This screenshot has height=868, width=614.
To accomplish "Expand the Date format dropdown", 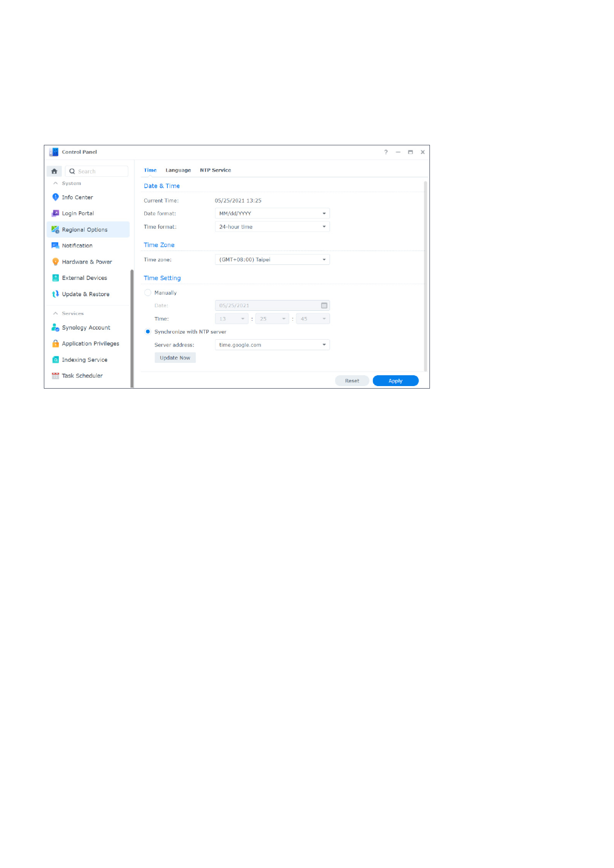I will click(x=272, y=213).
